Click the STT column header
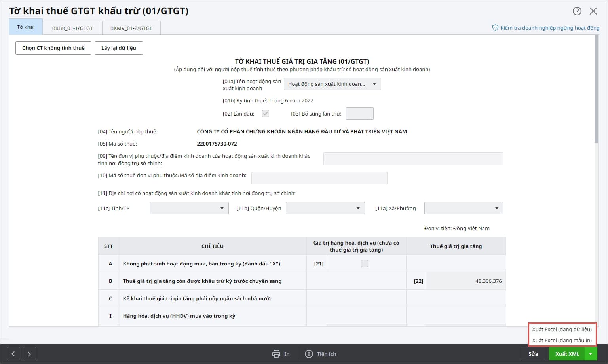This screenshot has width=608, height=364. click(x=108, y=246)
